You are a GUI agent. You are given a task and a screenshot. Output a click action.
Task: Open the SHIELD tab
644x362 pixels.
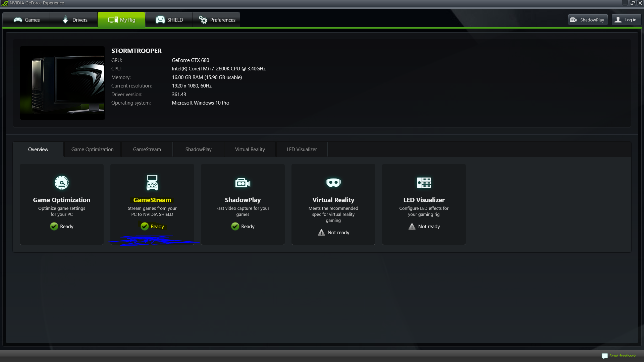(169, 20)
